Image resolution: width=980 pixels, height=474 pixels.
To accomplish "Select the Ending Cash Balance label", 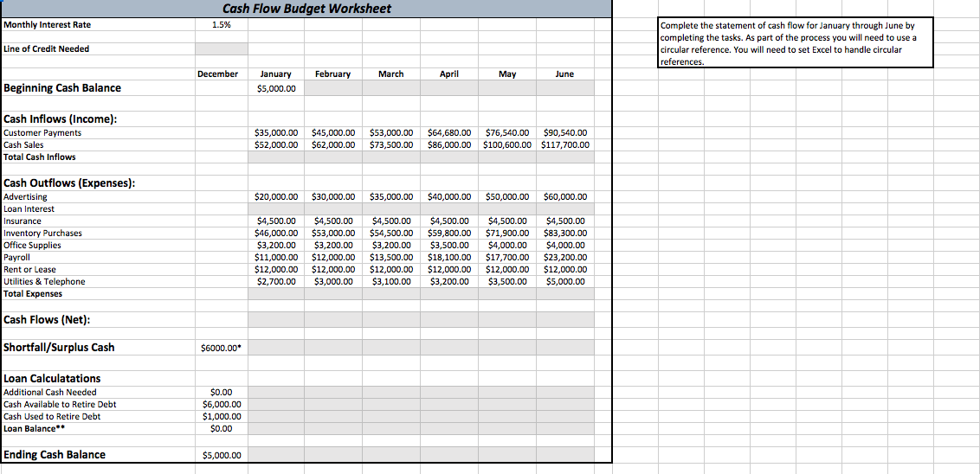I will point(55,455).
